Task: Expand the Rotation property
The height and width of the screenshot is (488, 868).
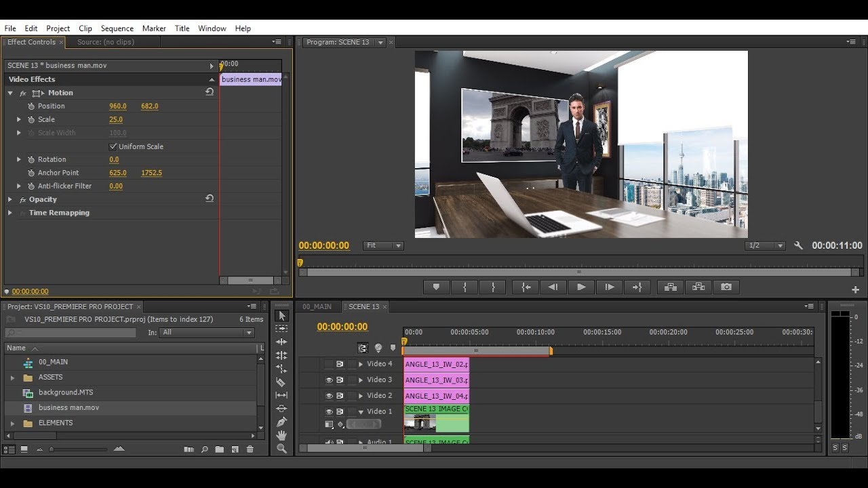Action: [x=19, y=159]
